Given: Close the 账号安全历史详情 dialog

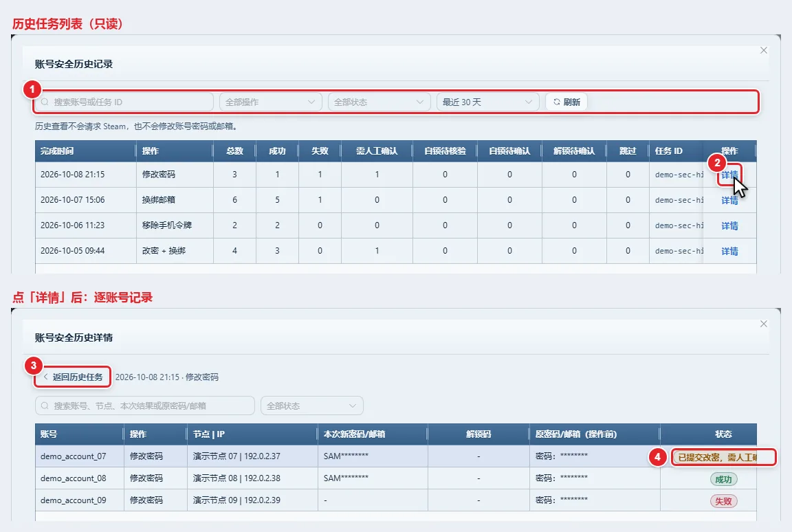Looking at the screenshot, I should click(764, 324).
